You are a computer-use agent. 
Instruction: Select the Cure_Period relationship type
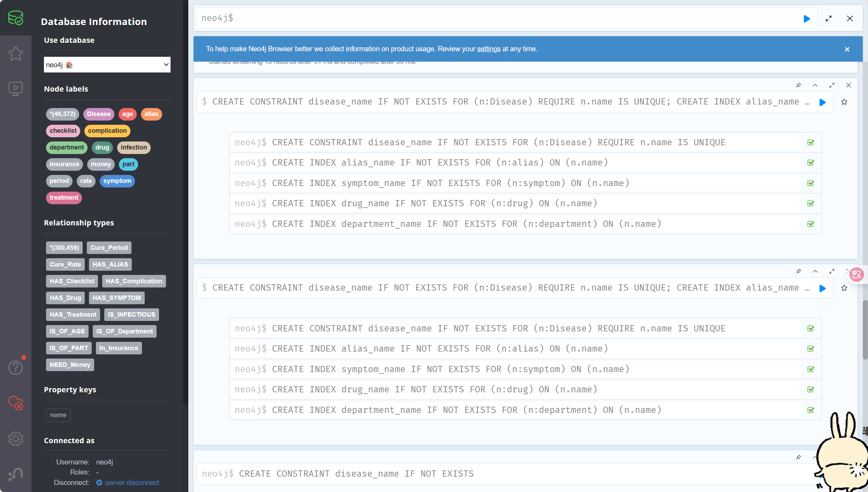point(109,248)
